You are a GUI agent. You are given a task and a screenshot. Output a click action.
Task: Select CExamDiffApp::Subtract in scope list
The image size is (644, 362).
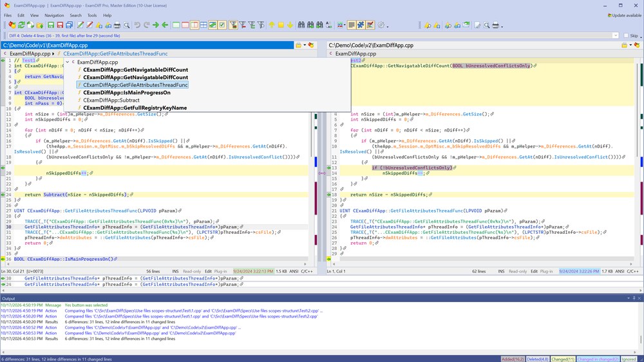(x=111, y=100)
